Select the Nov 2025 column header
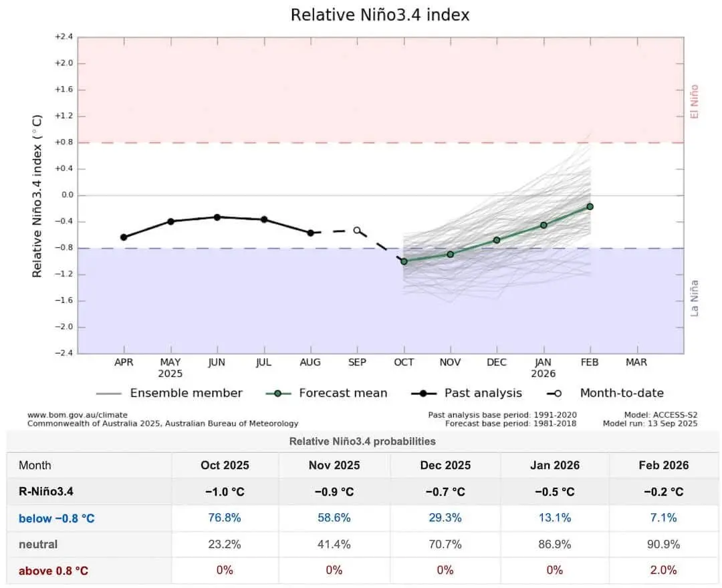The image size is (722, 588). click(334, 465)
